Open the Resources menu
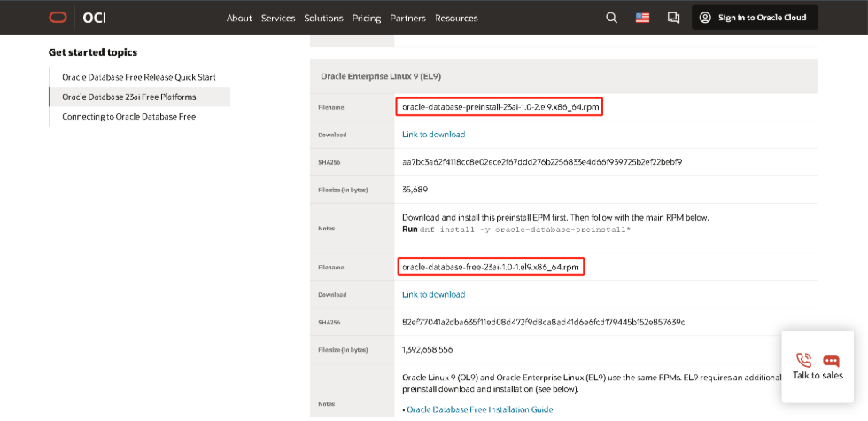 (x=456, y=19)
